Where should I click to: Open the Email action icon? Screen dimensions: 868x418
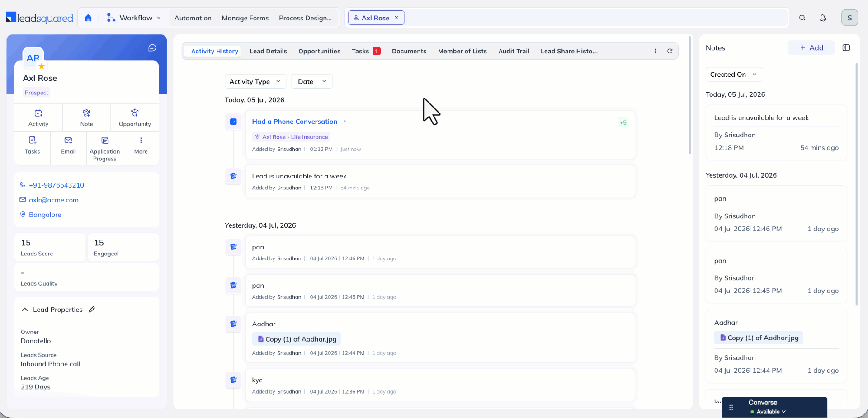68,141
